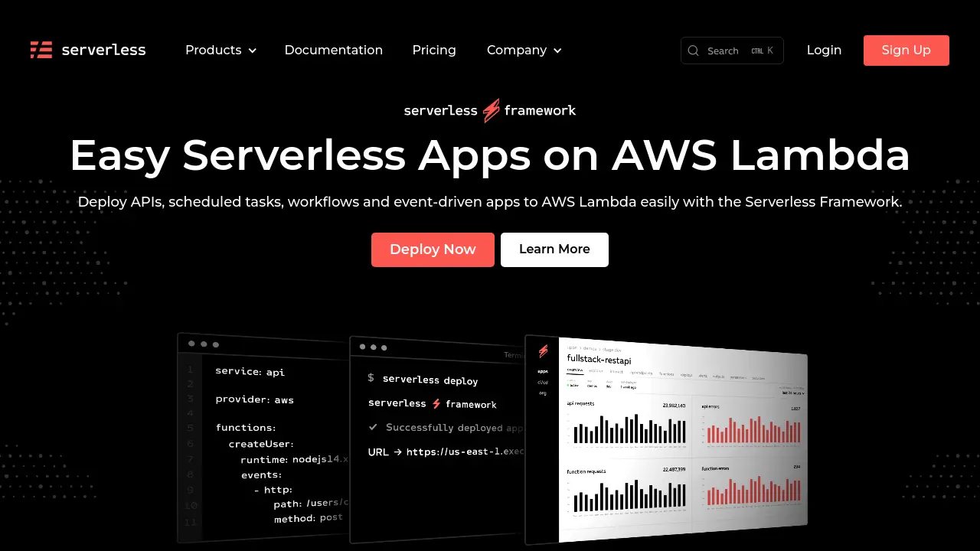Expand the Company dropdown menu

click(x=524, y=50)
